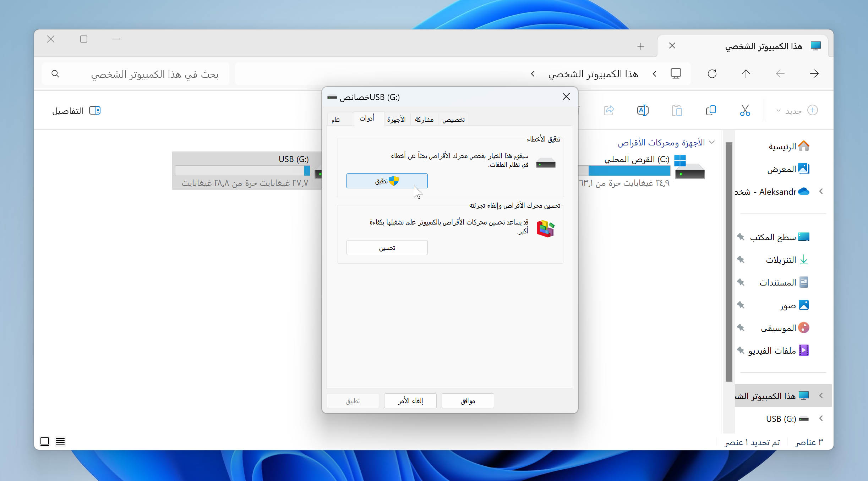Select the عام (General) tab
This screenshot has height=481, width=868.
click(x=336, y=119)
